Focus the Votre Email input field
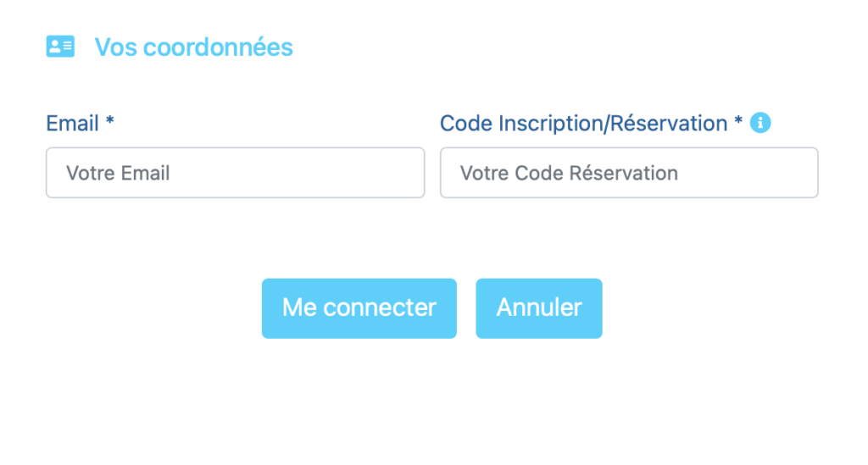Image resolution: width=868 pixels, height=465 pixels. pos(235,173)
